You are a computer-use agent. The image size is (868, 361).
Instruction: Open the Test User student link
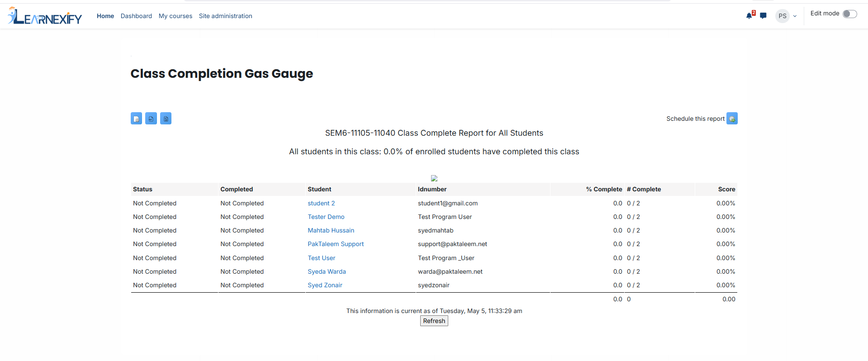tap(322, 258)
